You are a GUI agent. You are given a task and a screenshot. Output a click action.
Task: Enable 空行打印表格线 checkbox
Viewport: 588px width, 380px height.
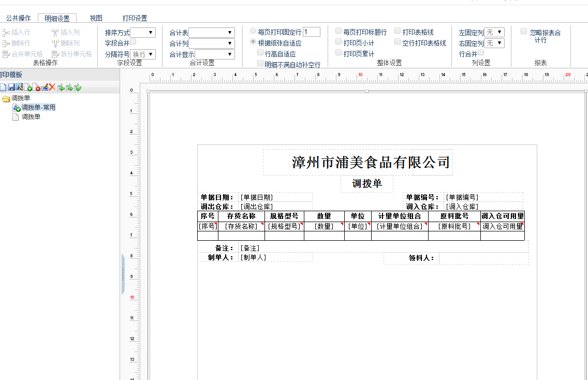[x=398, y=41]
